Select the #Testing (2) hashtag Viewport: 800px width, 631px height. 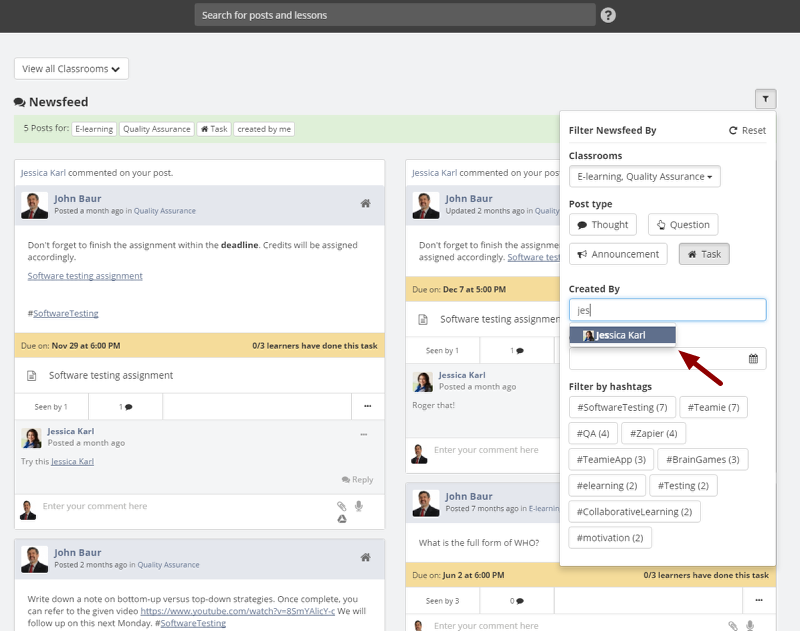click(683, 486)
